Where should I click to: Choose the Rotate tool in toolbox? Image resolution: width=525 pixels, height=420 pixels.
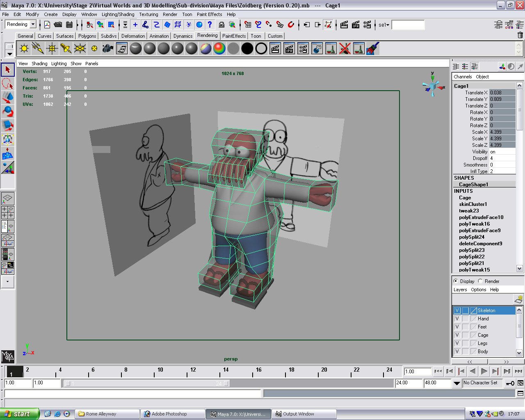(x=7, y=112)
